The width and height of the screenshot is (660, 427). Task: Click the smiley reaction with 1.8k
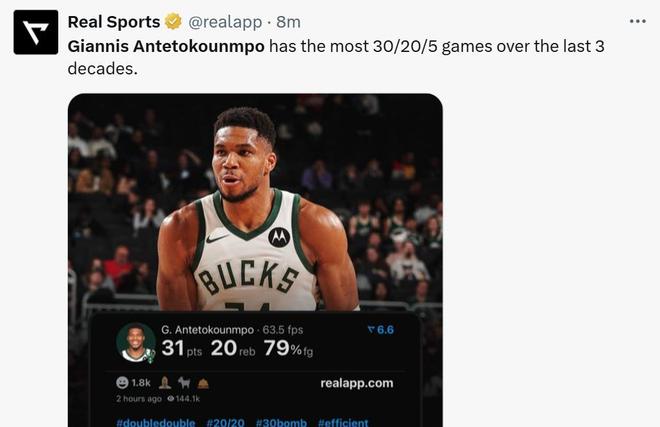(123, 382)
